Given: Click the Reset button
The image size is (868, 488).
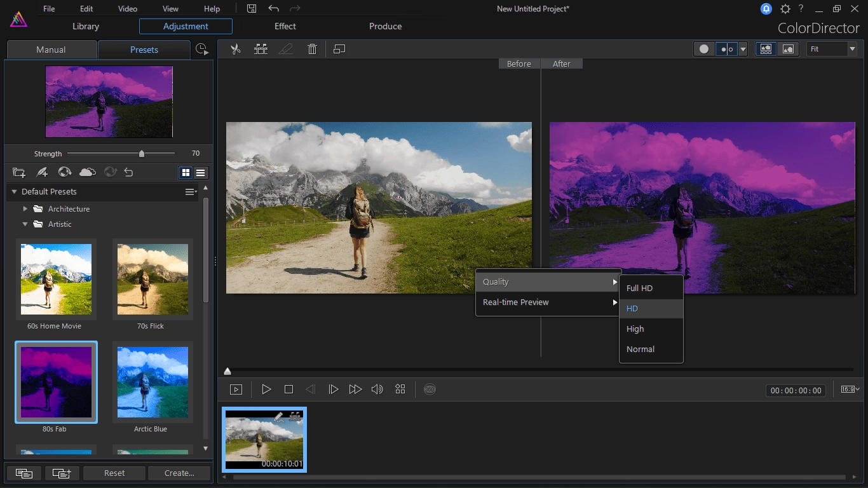Looking at the screenshot, I should [114, 473].
